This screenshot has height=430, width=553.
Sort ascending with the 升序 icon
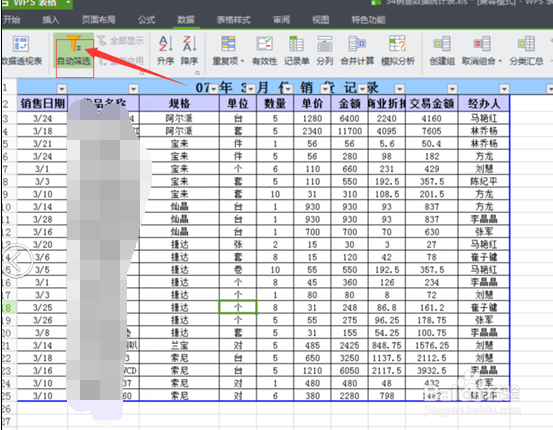pos(165,44)
